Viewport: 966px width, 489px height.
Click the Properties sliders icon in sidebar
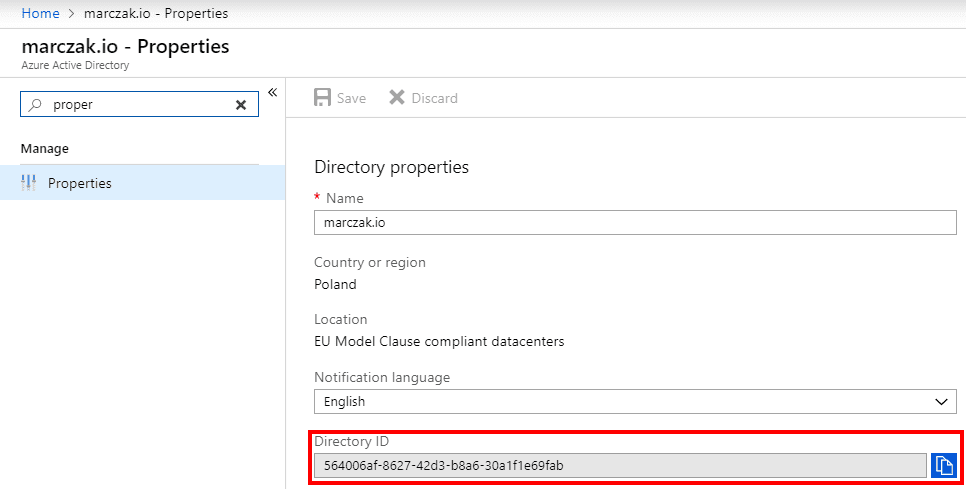click(x=28, y=184)
